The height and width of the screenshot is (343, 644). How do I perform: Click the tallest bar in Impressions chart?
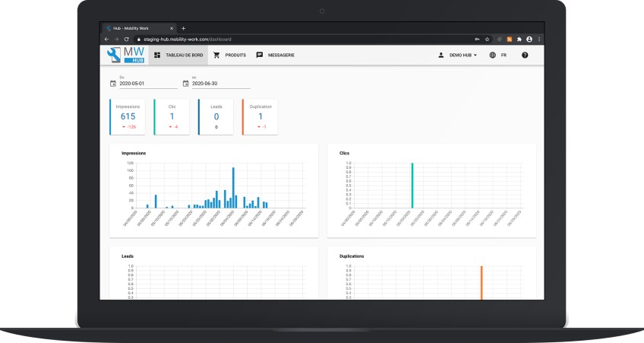click(x=233, y=188)
